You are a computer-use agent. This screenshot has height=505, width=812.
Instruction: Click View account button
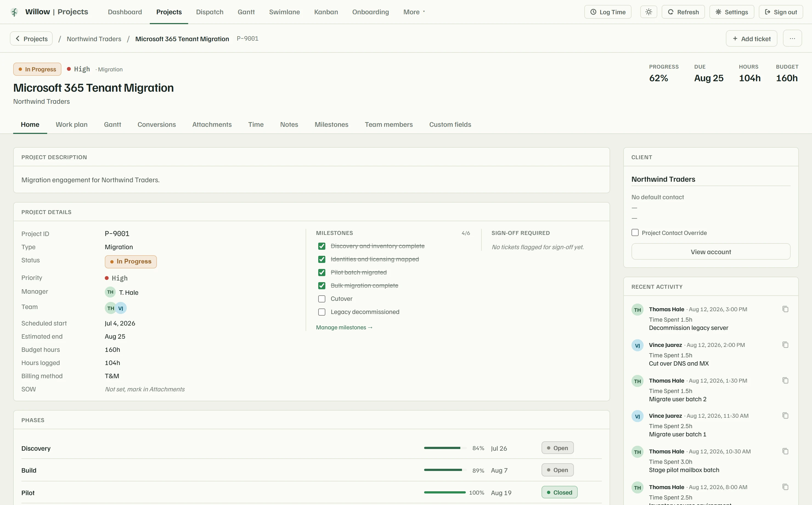tap(710, 252)
